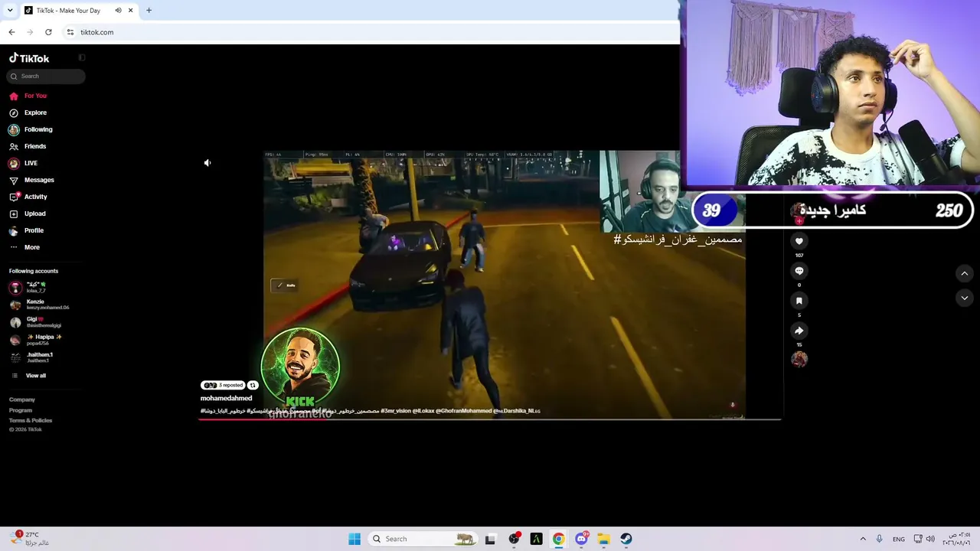Open the taskbar clock and calendar

coord(956,539)
